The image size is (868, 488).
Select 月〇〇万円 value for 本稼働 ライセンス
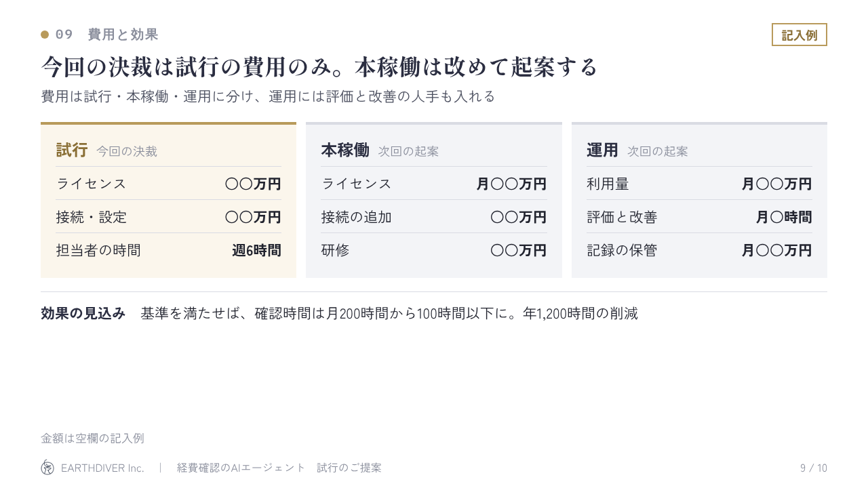(x=511, y=184)
